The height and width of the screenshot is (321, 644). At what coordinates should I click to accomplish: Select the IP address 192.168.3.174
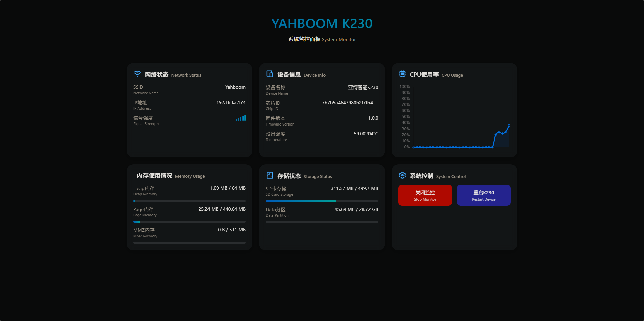pos(231,102)
